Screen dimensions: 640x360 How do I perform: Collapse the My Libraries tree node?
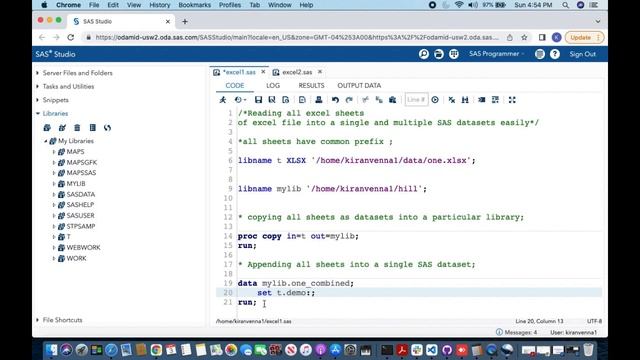[45, 141]
